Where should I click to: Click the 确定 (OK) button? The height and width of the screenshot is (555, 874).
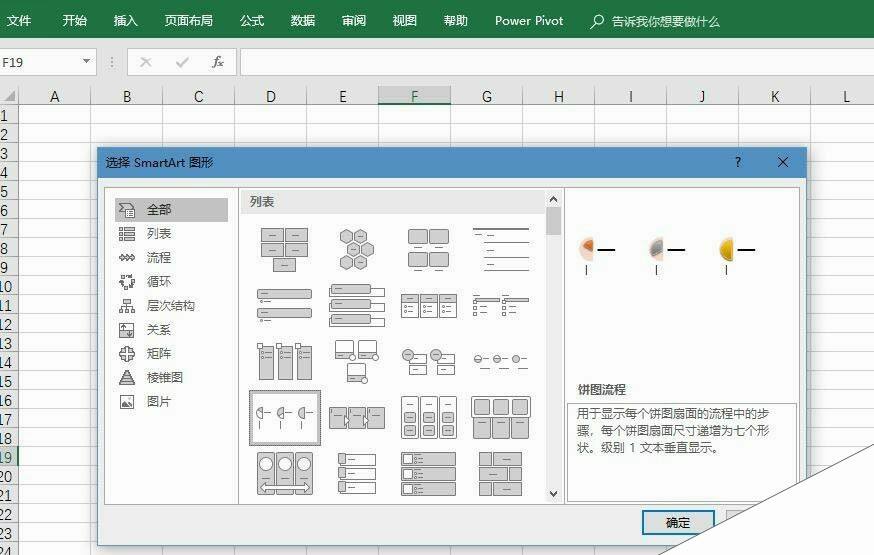tap(677, 522)
